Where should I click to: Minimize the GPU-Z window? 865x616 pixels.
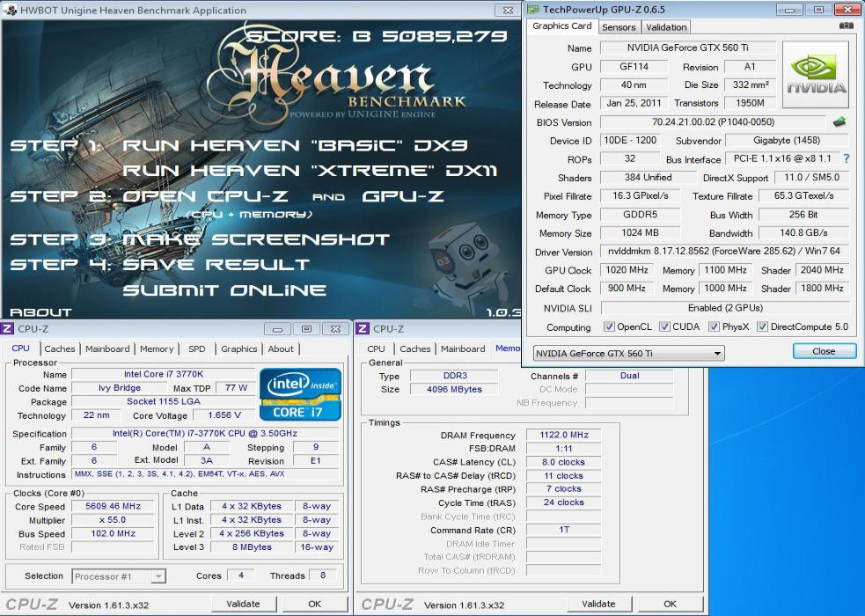(x=789, y=10)
